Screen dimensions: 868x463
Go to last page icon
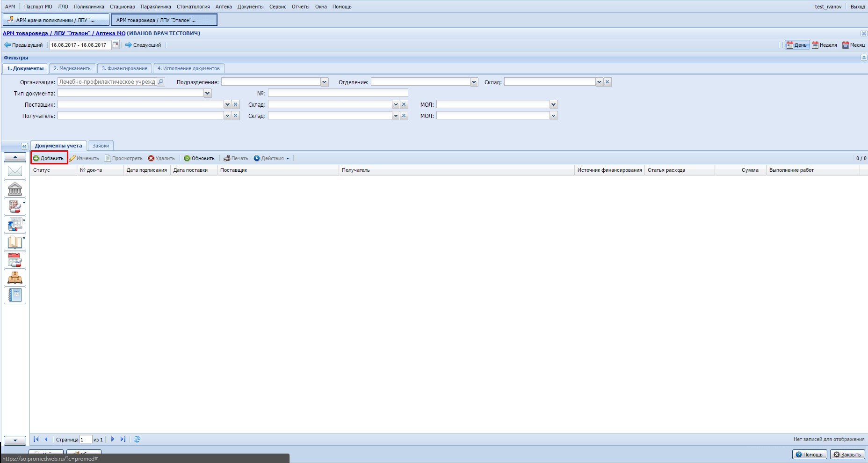[x=123, y=439]
